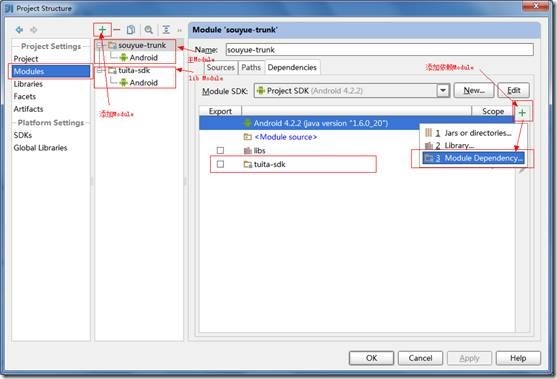Click the Export column header
Screen dimensions: 557x379
click(x=220, y=111)
